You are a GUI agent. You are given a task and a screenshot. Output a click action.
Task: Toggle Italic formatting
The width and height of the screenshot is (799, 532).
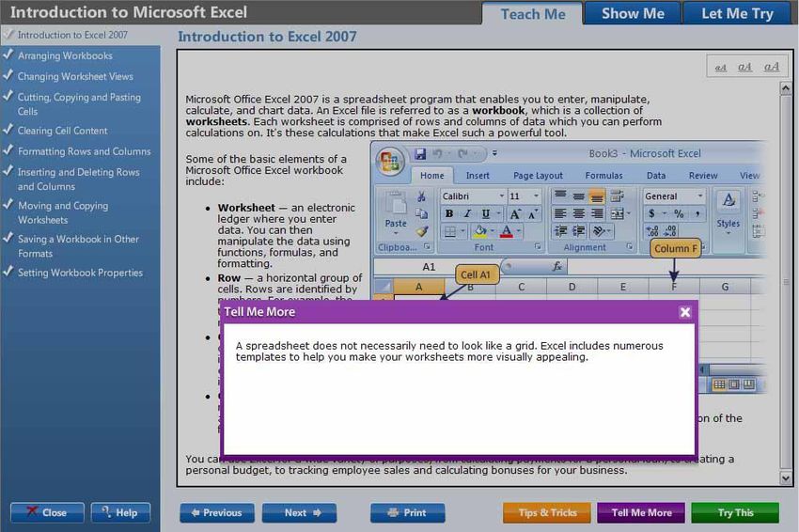(x=467, y=213)
